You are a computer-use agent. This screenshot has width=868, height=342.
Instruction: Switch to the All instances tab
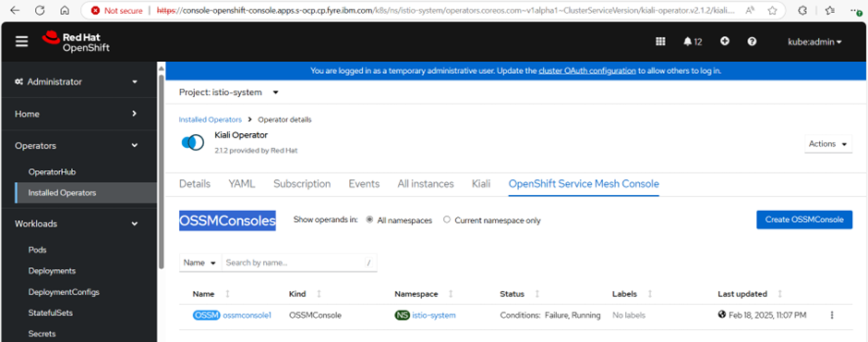point(426,183)
